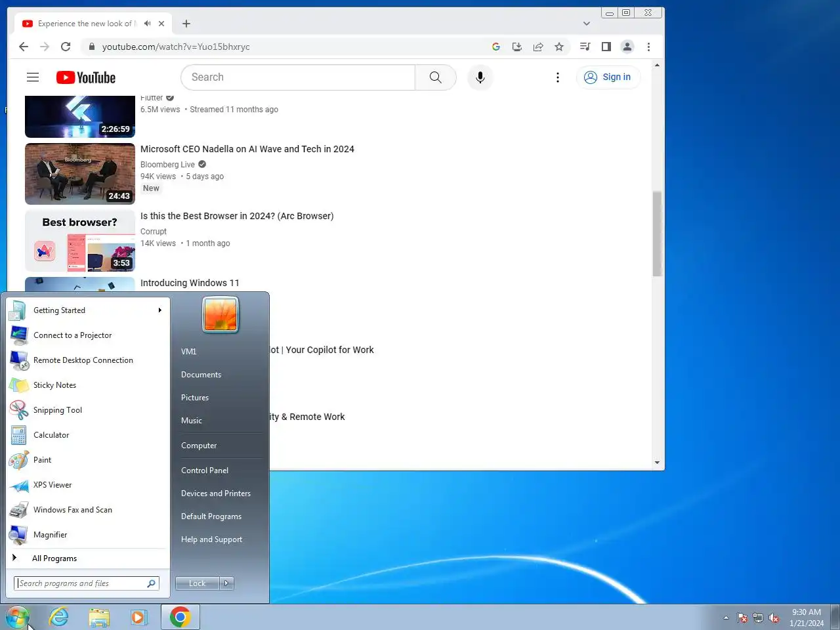
Task: Open Devices and Printers
Action: pos(216,493)
